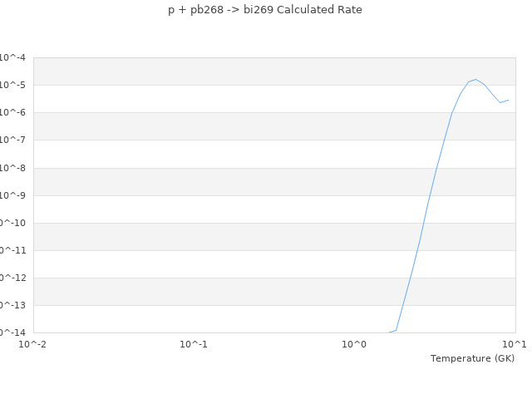532x399 pixels.
Task: Click the 10^-7 y-axis tick label
Action: tap(13, 140)
